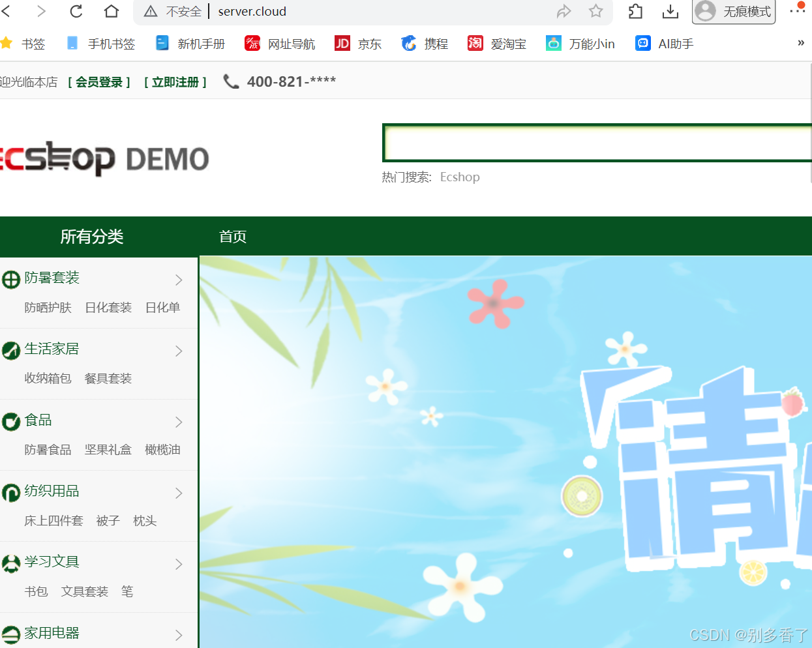Open 万能小in bookmark
The width and height of the screenshot is (812, 648).
580,44
